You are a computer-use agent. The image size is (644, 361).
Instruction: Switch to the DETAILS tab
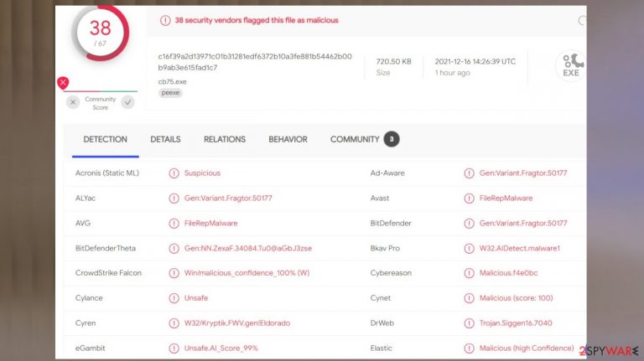(x=165, y=140)
